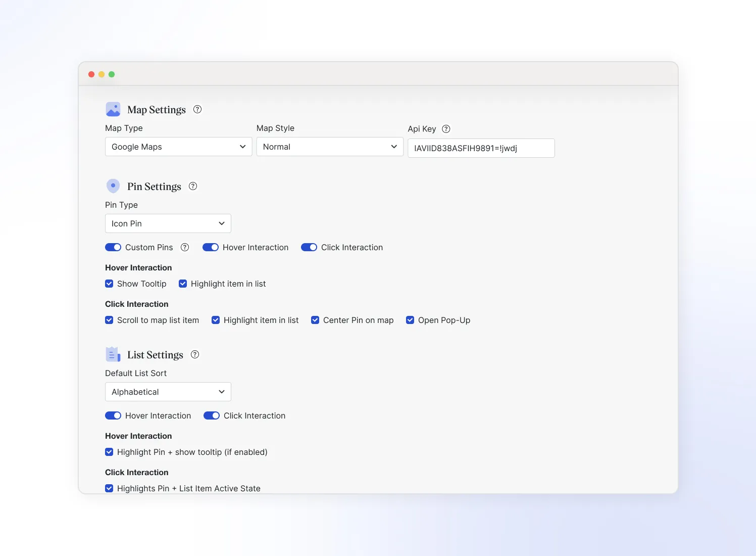The height and width of the screenshot is (556, 756).
Task: Untick the Open Pop-Up checkbox
Action: [410, 320]
